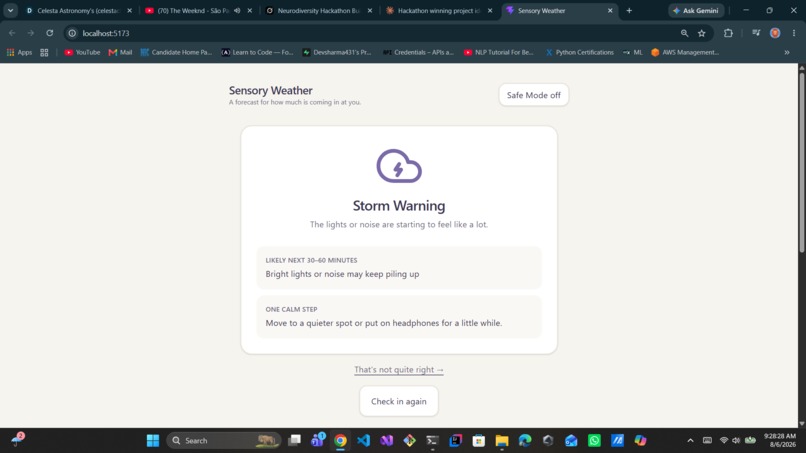Mute audio on The Weeknd tab
Viewport: 806px width, 453px height.
[237, 10]
